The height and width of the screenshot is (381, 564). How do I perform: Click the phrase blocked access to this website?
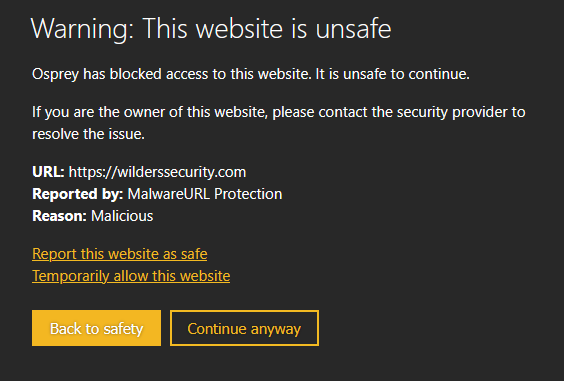(x=210, y=74)
